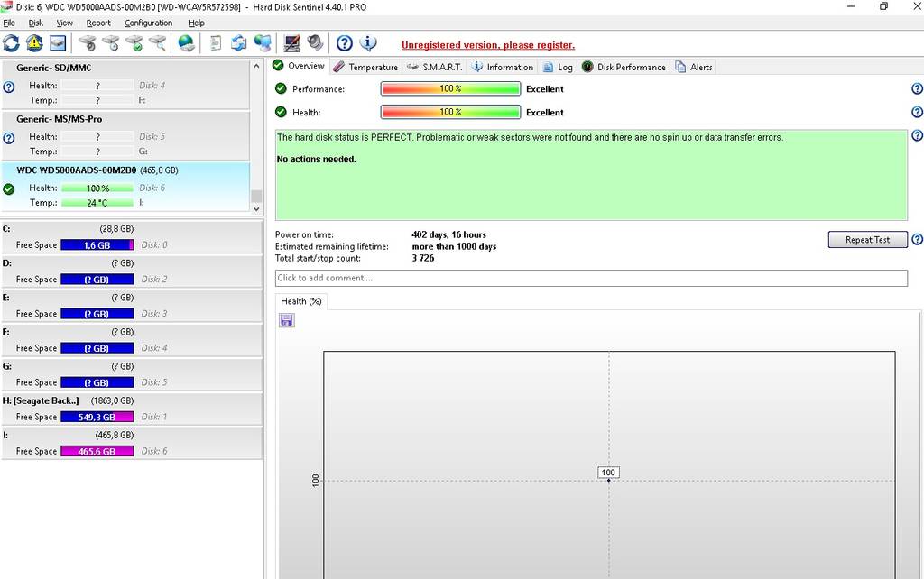Click the info speech bubble toolbar icon
Image resolution: width=924 pixels, height=579 pixels.
(368, 42)
